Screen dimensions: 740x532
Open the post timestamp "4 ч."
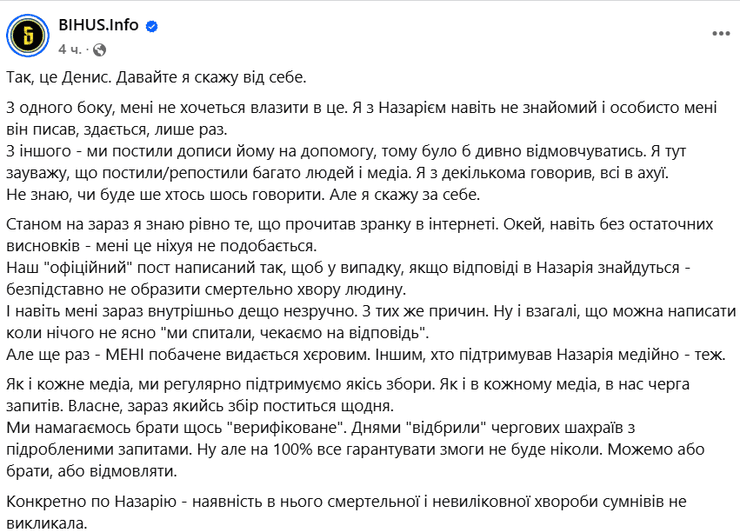click(x=70, y=48)
